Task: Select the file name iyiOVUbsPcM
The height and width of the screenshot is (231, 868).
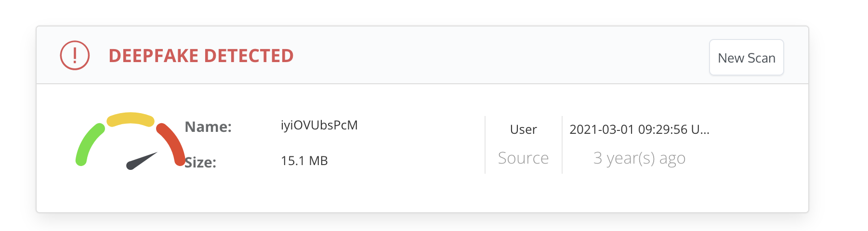Action: tap(319, 125)
